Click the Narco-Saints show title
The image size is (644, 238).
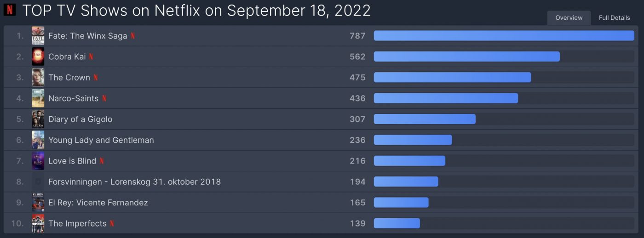[73, 98]
